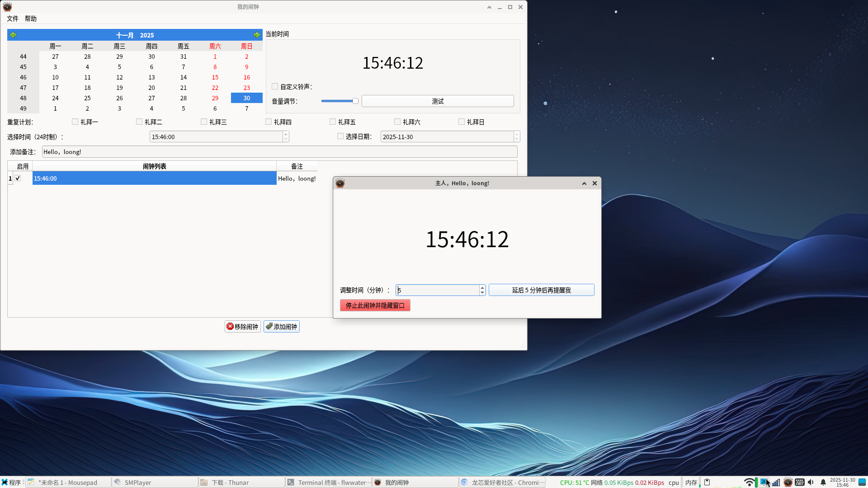Screen dimensions: 868x488
Task: Adjust the 音量调节 volume slider
Action: 355,101
